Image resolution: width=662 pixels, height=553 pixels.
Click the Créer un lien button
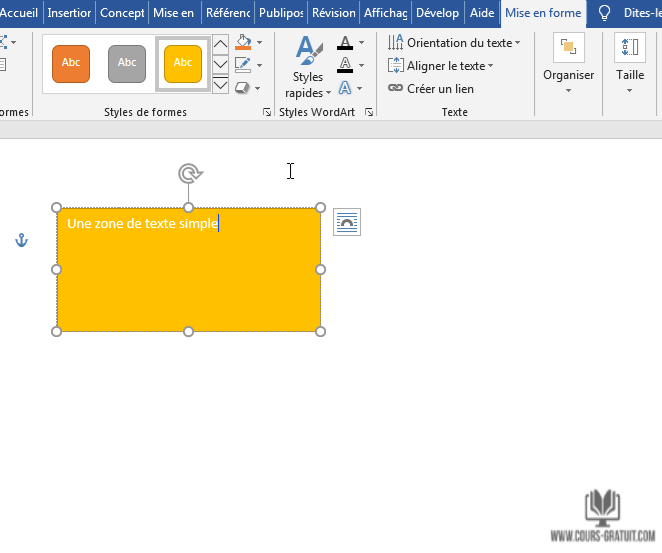click(431, 89)
